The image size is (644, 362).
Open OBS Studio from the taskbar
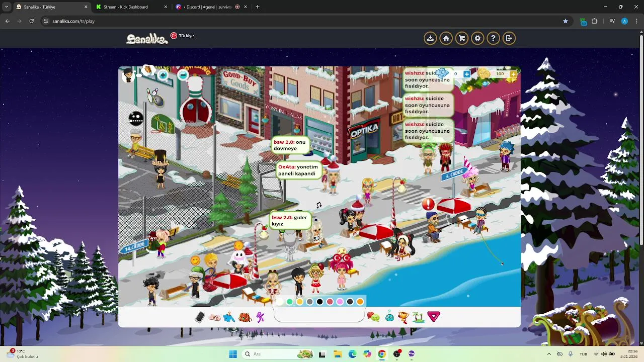[x=397, y=354]
